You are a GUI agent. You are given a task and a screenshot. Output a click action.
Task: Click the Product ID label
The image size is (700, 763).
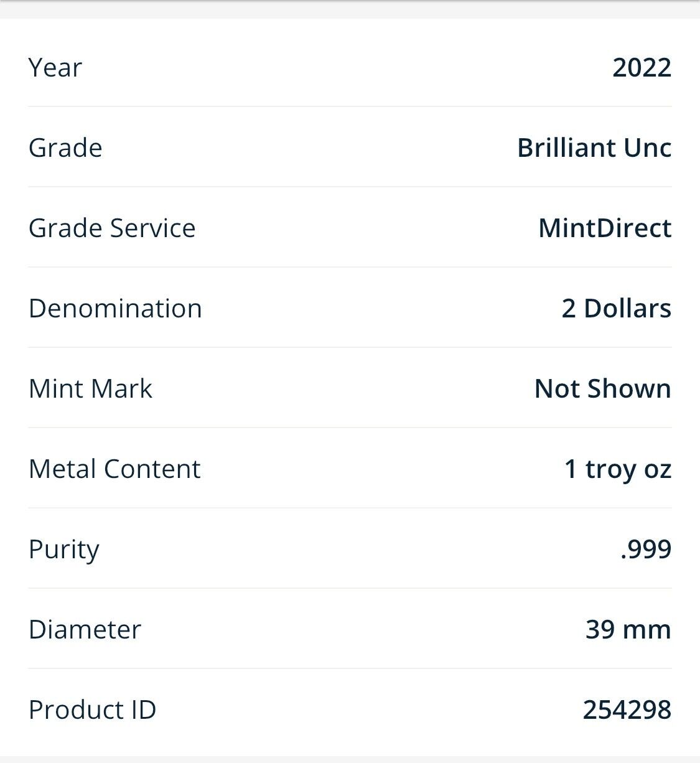(92, 709)
